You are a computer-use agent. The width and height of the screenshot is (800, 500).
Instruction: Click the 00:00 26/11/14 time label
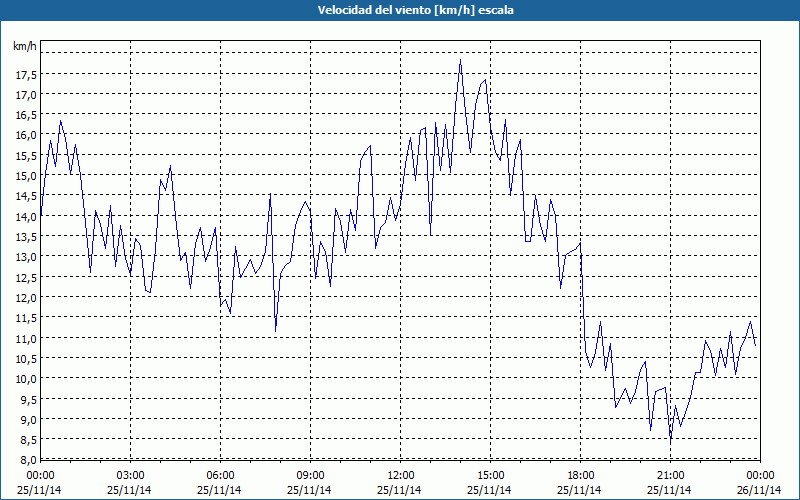pyautogui.click(x=760, y=483)
